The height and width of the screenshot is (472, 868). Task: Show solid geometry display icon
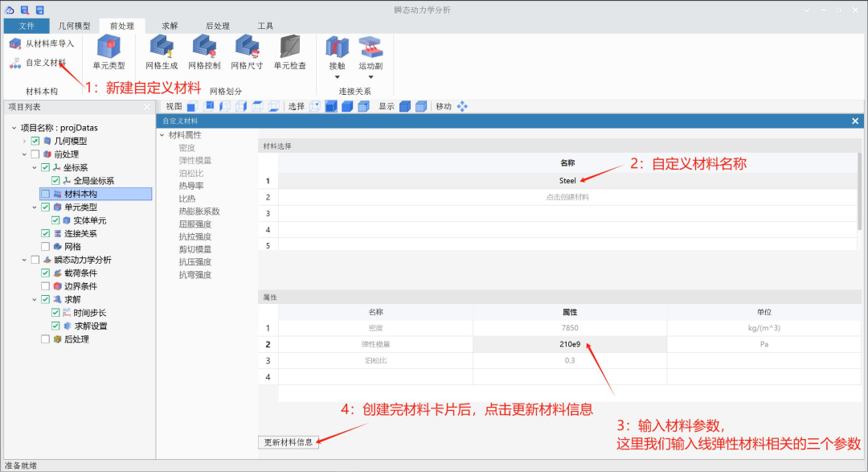[x=404, y=106]
